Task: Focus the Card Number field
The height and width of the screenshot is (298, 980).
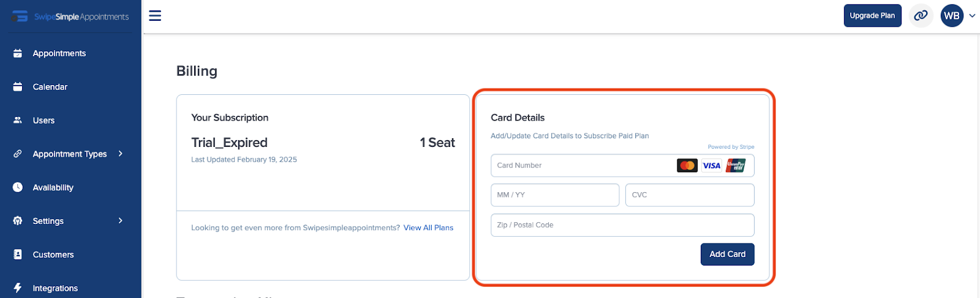Action: pyautogui.click(x=622, y=165)
